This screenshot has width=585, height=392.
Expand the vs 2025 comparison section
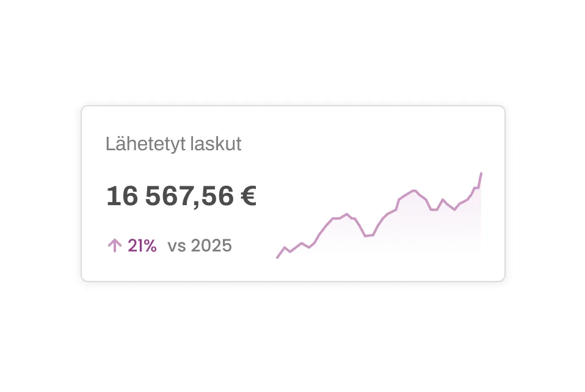pos(200,245)
